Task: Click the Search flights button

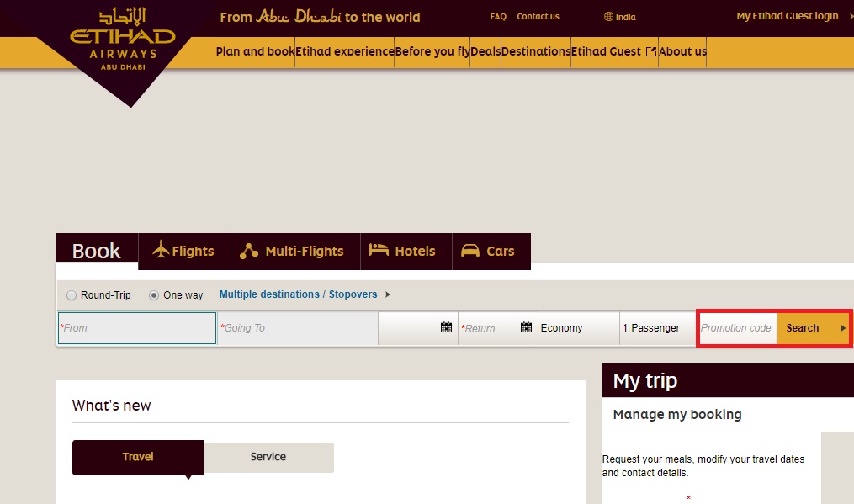Action: (x=813, y=328)
